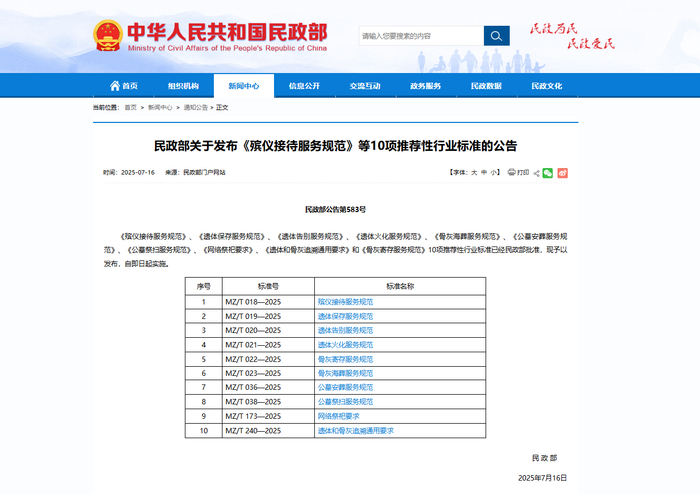
Task: Open 骨灰寄存服务规范 standard link
Action: click(x=345, y=359)
